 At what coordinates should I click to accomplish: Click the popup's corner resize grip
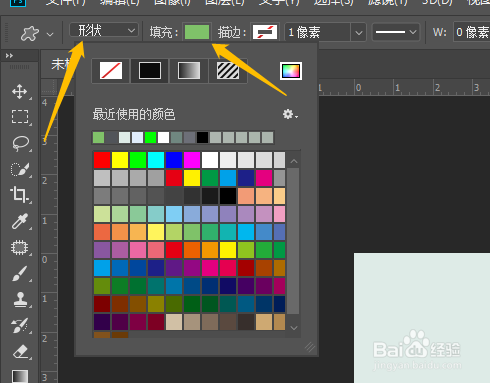pos(310,347)
